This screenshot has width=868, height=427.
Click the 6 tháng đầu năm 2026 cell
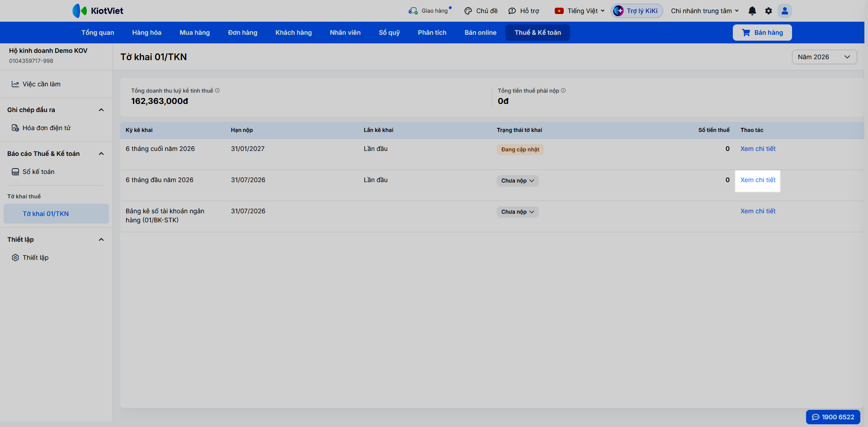click(x=160, y=180)
